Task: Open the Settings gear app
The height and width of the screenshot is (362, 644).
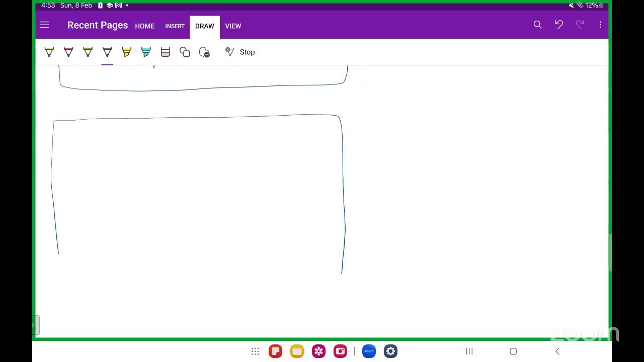Action: click(390, 351)
